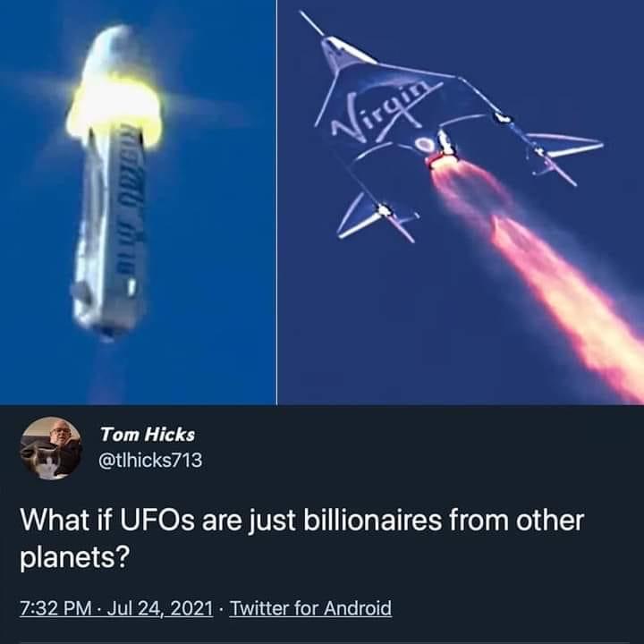Click the word planets? in the tweet

[x=75, y=558]
